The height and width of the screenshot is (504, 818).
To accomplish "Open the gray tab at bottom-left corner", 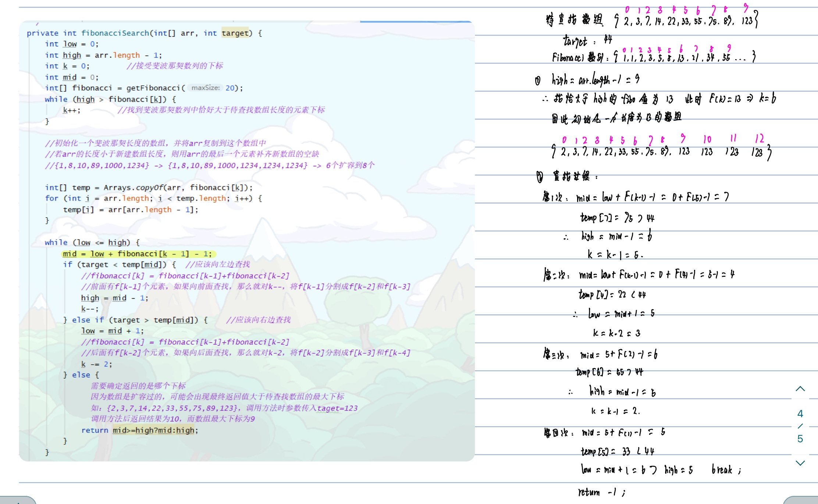I will tap(18, 500).
